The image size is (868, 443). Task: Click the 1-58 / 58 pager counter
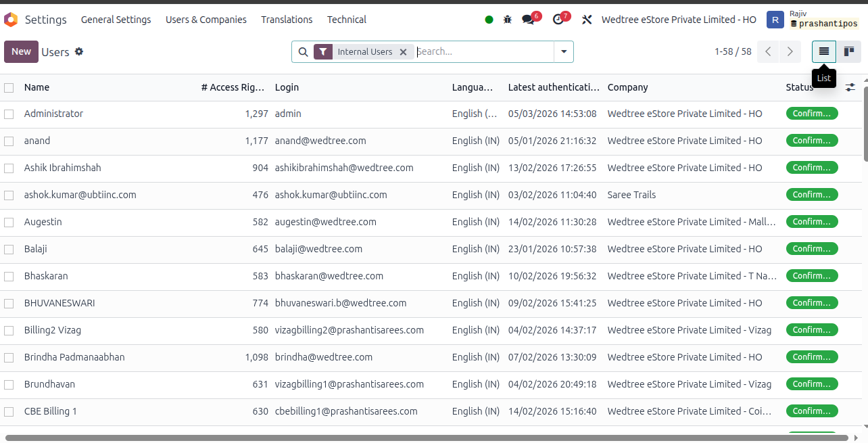tap(733, 51)
